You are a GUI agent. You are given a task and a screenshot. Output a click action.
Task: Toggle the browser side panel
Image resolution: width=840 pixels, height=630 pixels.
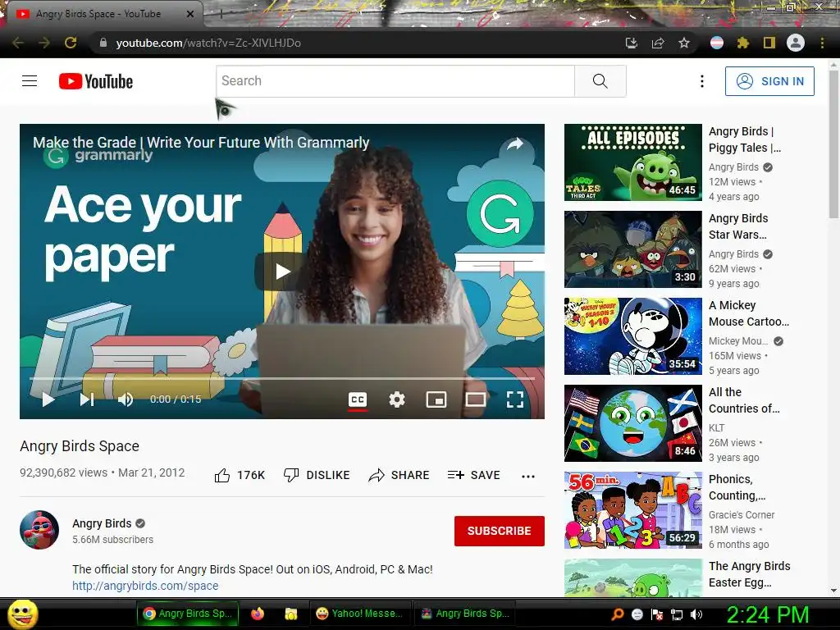point(769,43)
